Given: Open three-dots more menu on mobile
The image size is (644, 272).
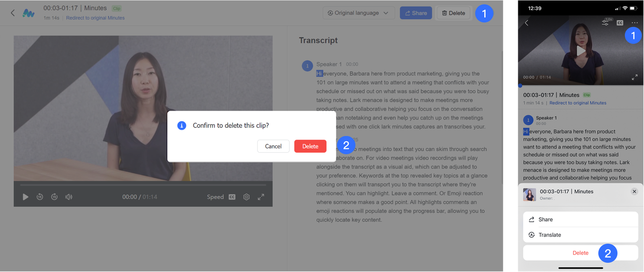Looking at the screenshot, I should pyautogui.click(x=634, y=23).
